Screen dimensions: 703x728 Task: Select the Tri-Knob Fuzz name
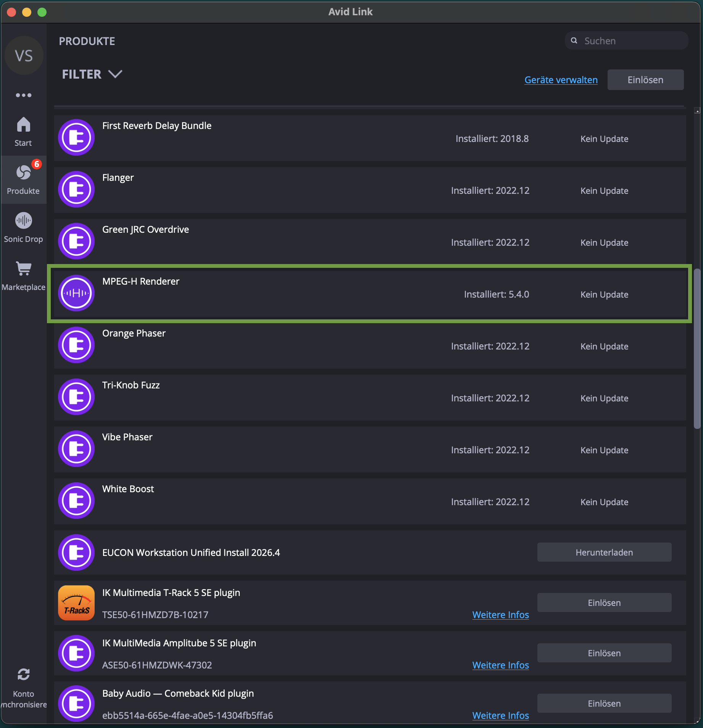click(131, 385)
